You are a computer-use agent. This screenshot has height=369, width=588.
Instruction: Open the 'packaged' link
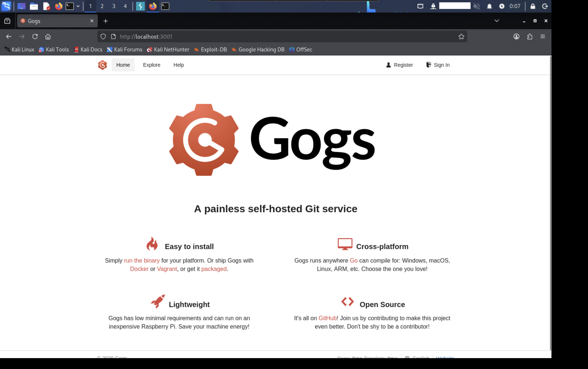[x=214, y=269]
